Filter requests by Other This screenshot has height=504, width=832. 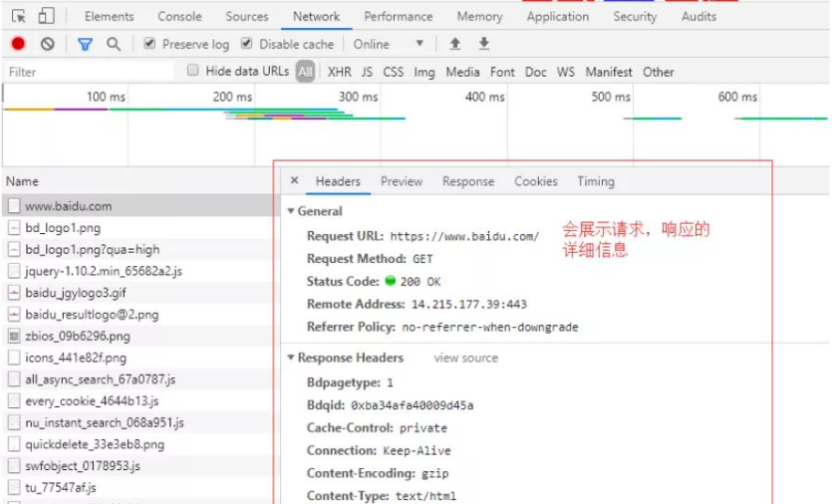[658, 72]
